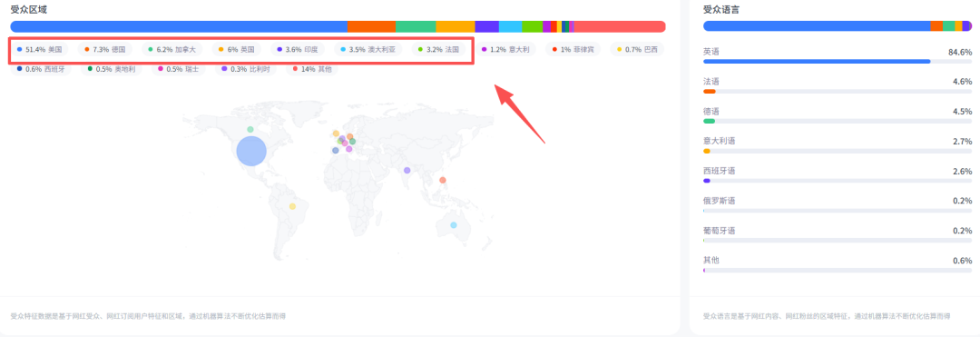Toggle the 7.3% 德国 legend chip
The image size is (980, 337).
[105, 49]
